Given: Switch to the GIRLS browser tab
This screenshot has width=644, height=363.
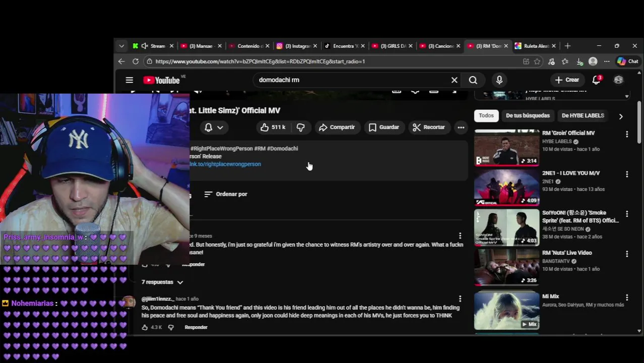Looking at the screenshot, I should coord(392,46).
